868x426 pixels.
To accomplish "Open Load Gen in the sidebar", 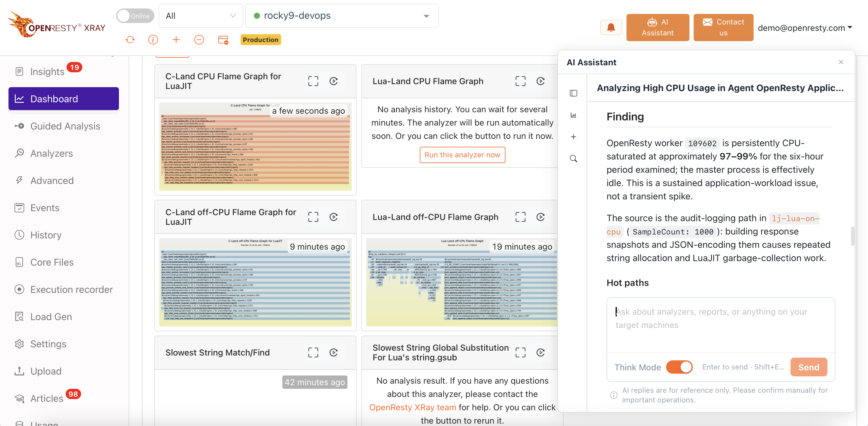I will 64,317.
